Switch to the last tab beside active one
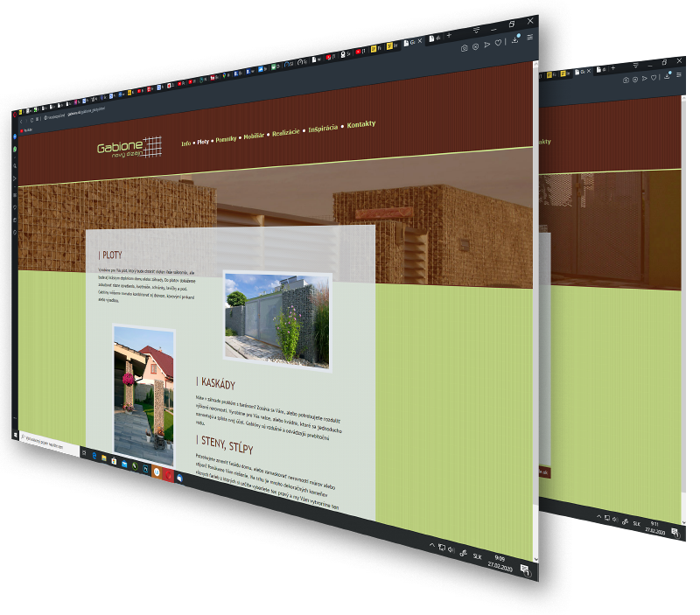 tap(434, 38)
